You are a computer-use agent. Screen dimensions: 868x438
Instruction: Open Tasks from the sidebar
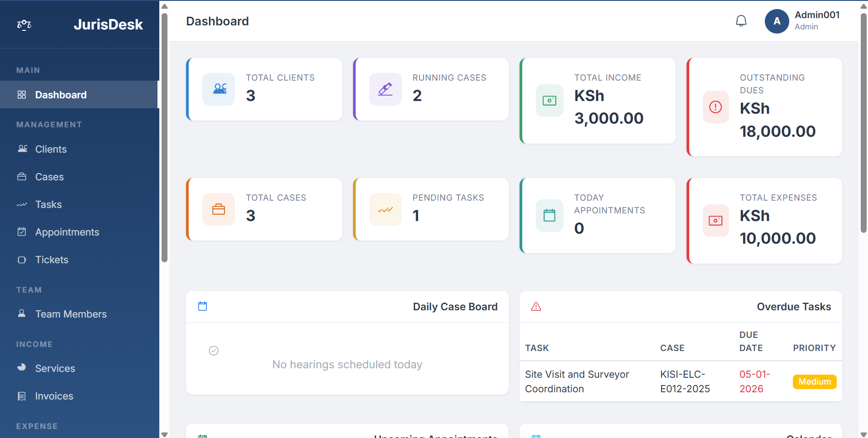79,204
